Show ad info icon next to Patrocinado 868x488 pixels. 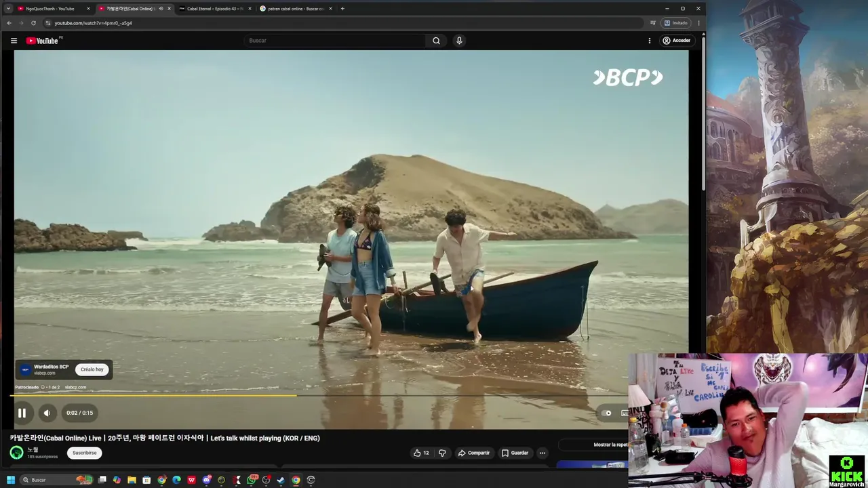pos(42,387)
